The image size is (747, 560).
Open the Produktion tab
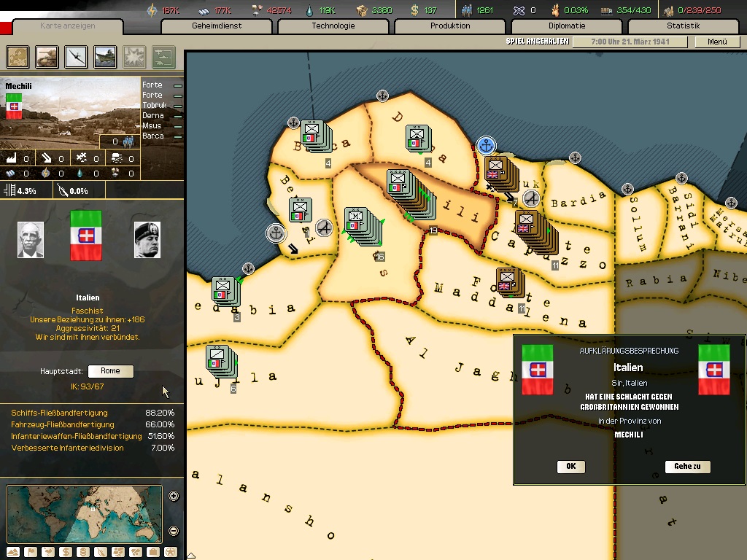[449, 26]
